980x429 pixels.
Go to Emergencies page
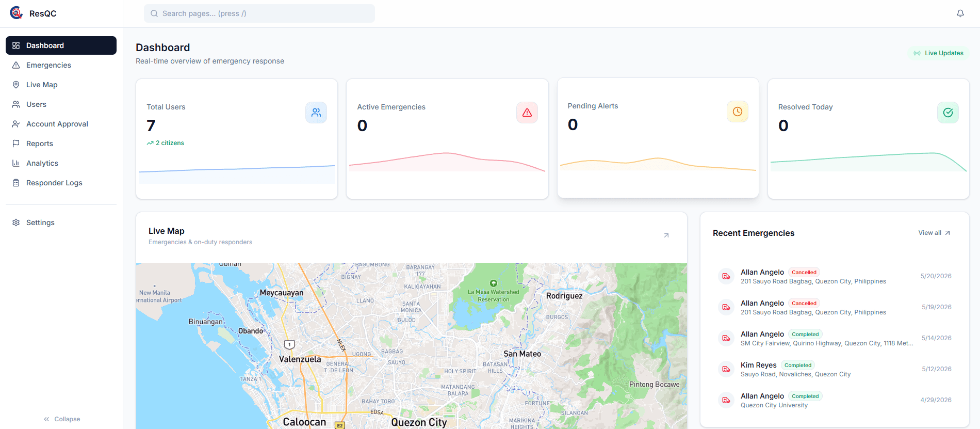click(x=61, y=65)
